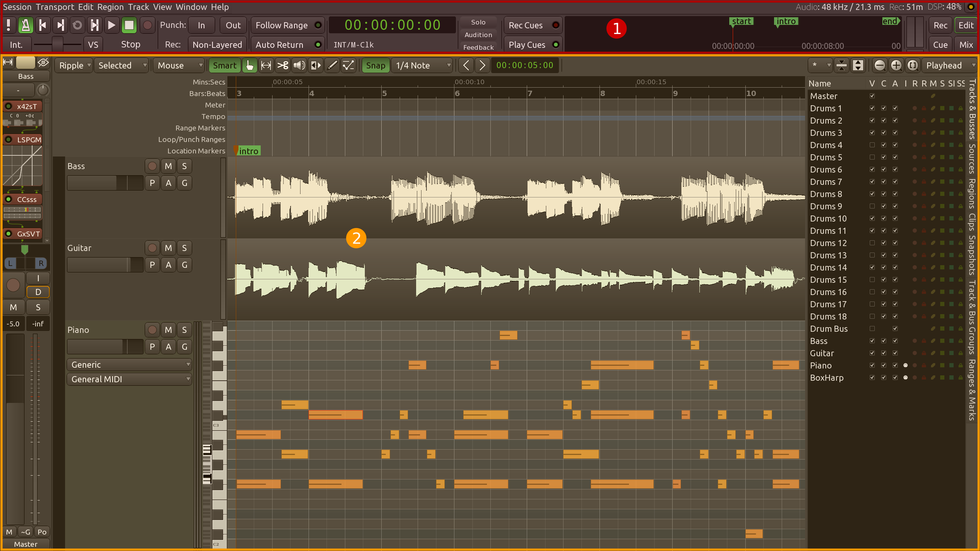Click the Stop transport button

pyautogui.click(x=128, y=26)
